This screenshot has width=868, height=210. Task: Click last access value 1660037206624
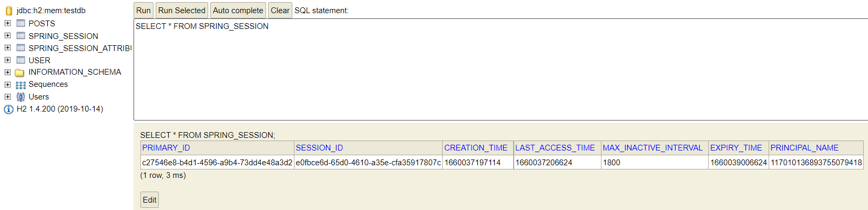tap(557, 163)
